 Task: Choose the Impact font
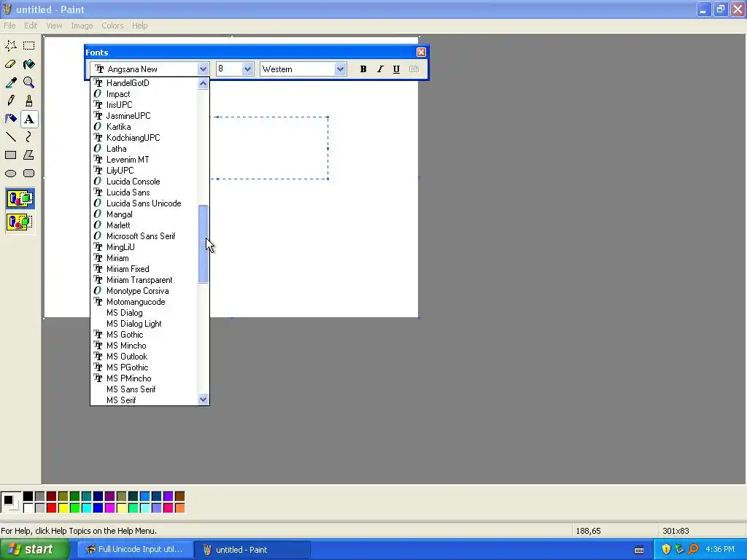144,94
